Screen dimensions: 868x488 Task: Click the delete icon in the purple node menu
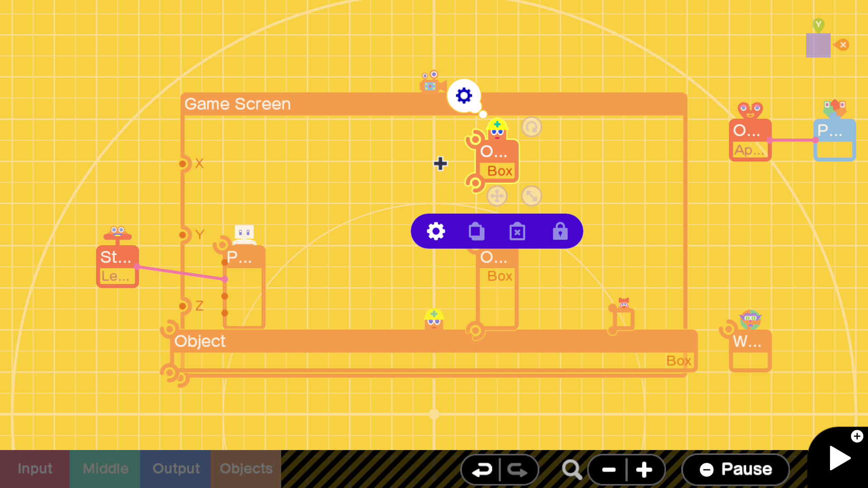point(517,231)
